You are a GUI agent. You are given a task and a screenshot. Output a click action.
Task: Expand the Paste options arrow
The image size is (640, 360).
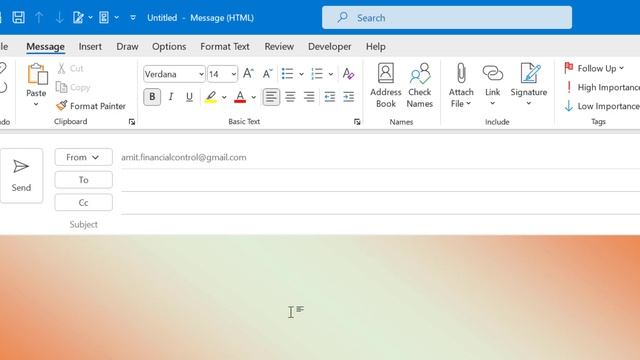tap(36, 104)
